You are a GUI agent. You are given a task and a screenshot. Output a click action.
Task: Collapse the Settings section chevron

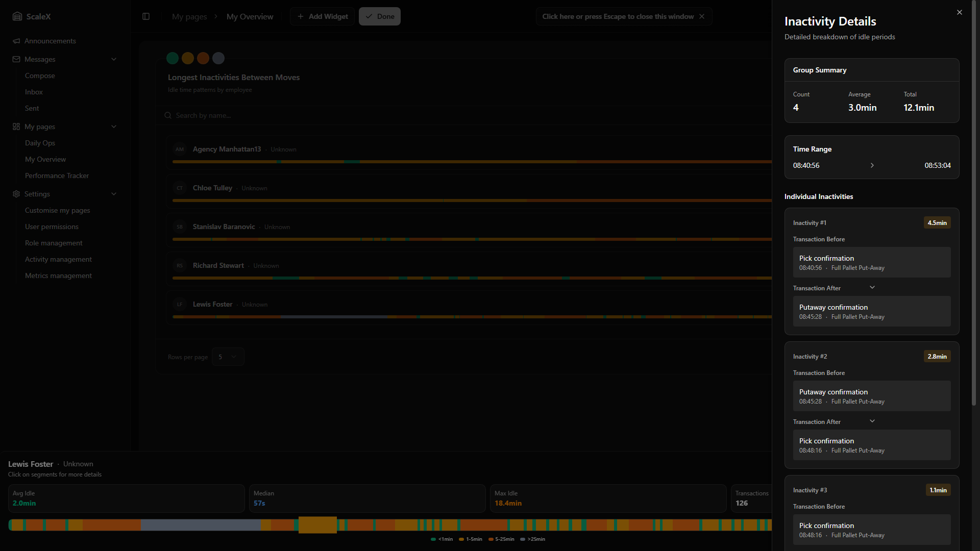(x=114, y=194)
